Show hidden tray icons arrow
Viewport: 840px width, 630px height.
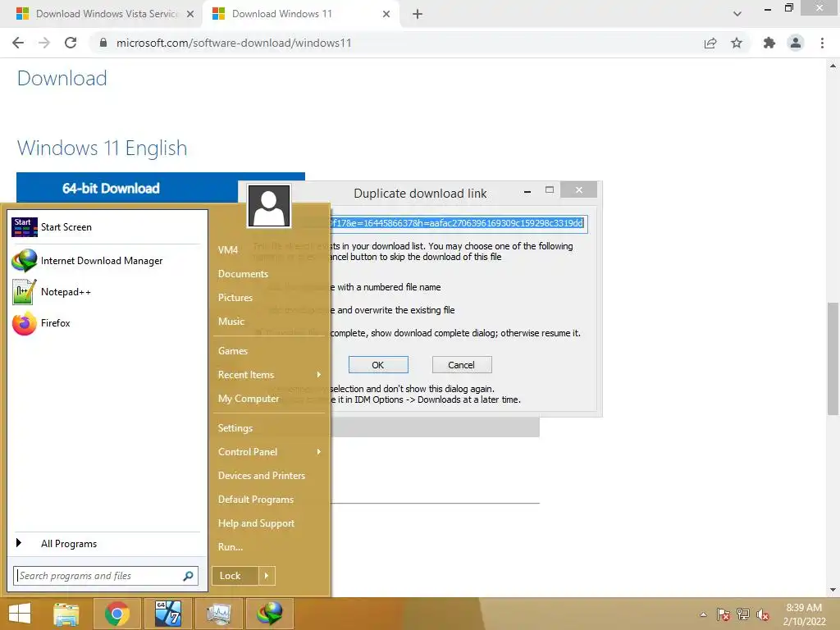(x=703, y=614)
